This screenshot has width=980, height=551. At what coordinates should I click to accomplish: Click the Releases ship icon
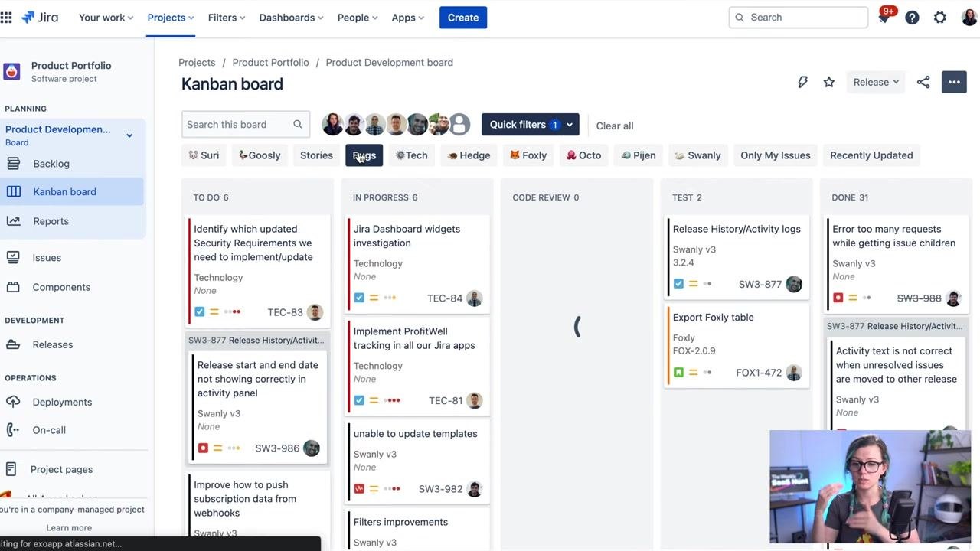13,344
